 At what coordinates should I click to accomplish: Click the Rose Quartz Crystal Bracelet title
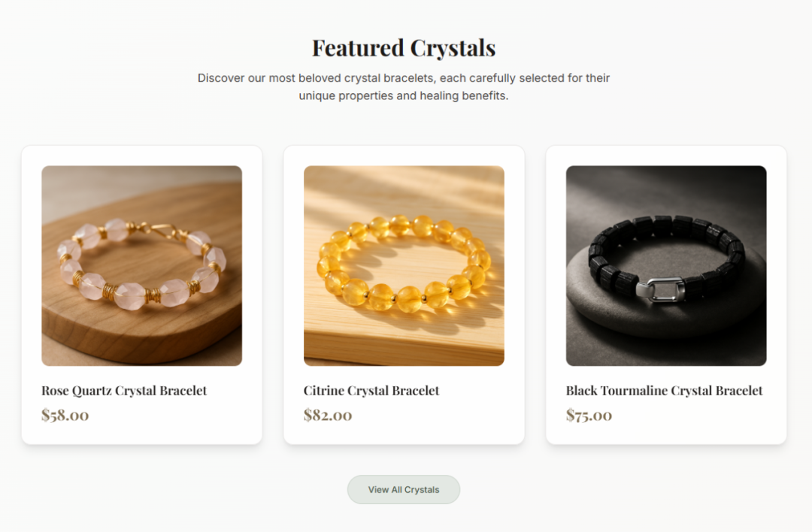point(124,391)
